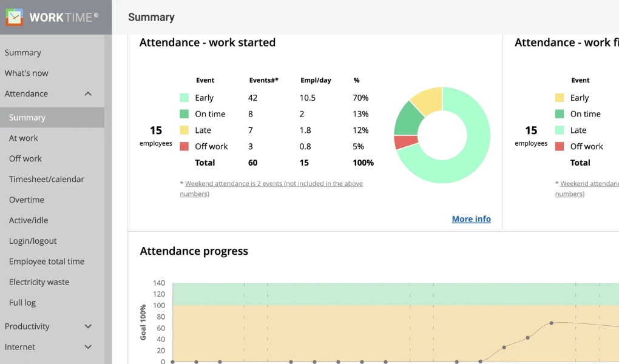Screen dimensions: 619x364
Task: Select Off work sidebar entry
Action: click(25, 159)
